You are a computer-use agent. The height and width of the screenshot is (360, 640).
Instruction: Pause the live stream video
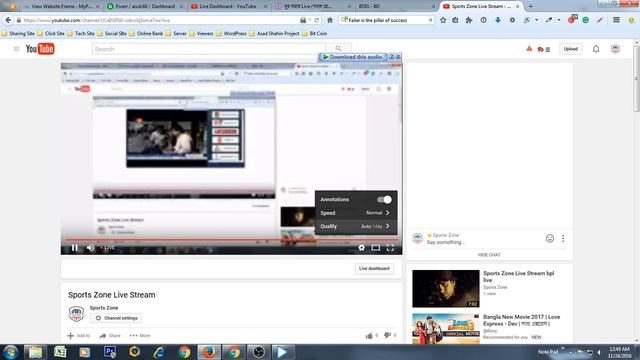tap(74, 248)
